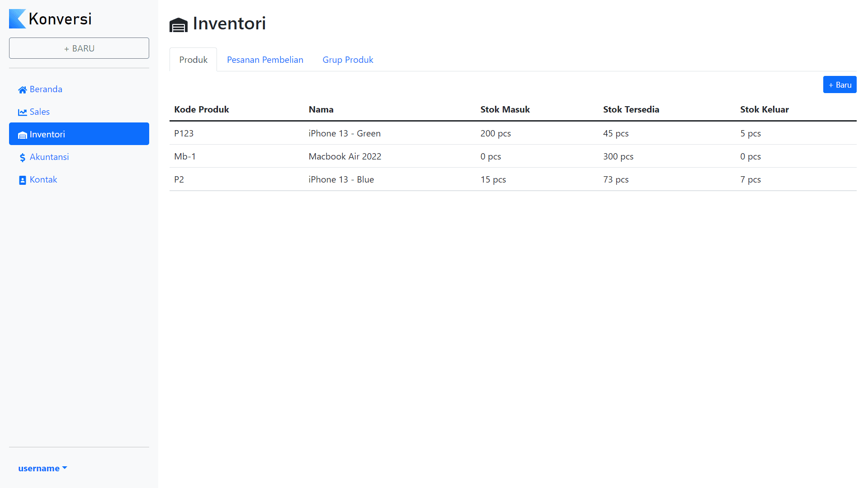This screenshot has width=868, height=488.
Task: Click the Sales chart icon
Action: pos(22,113)
